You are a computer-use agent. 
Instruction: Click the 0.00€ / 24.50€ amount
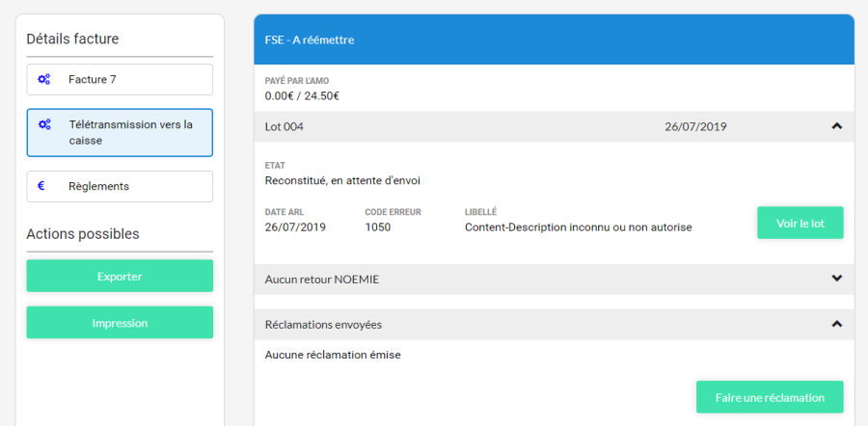click(x=302, y=95)
